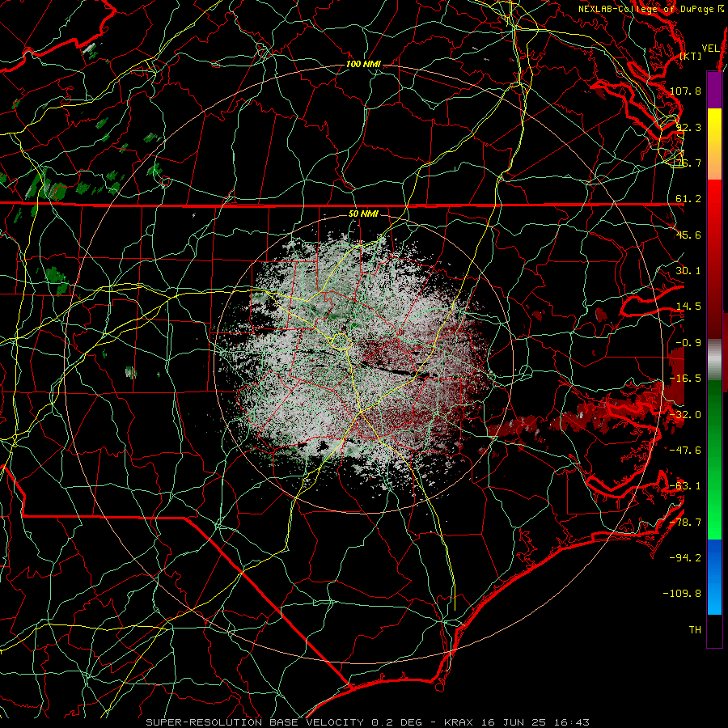728x728 pixels.
Task: Click the 100 NMI range ring label
Action: tap(363, 64)
